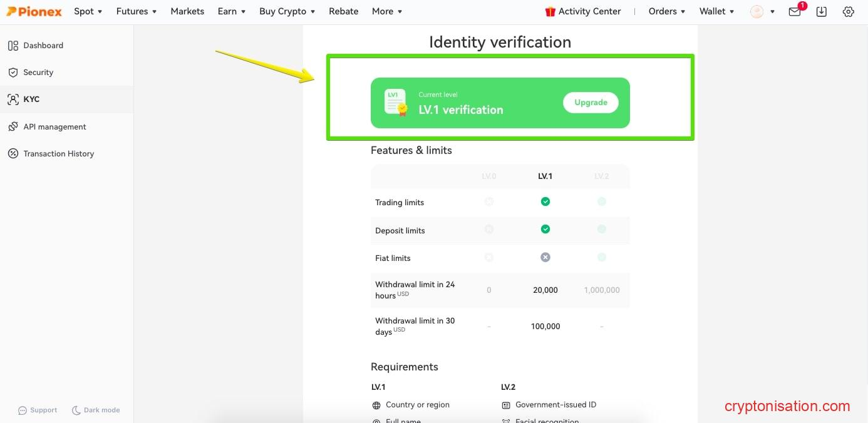Click the API management sidebar icon
The width and height of the screenshot is (868, 423).
13,126
